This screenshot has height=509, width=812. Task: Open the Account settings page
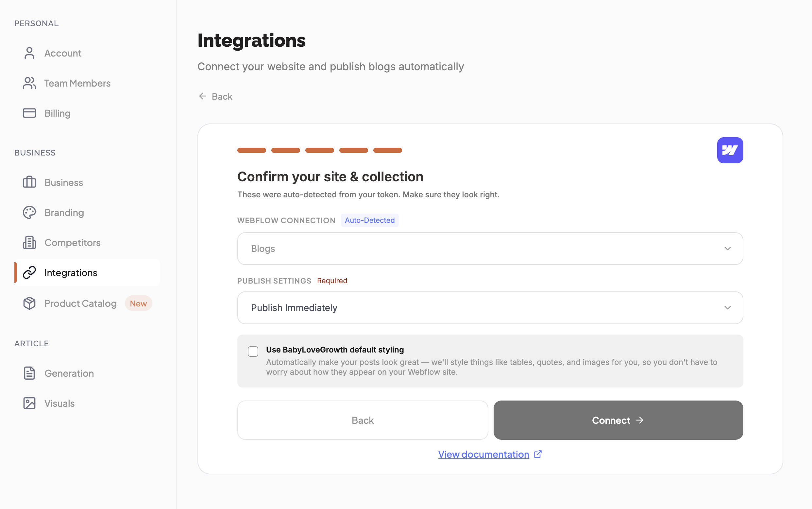[x=87, y=53]
